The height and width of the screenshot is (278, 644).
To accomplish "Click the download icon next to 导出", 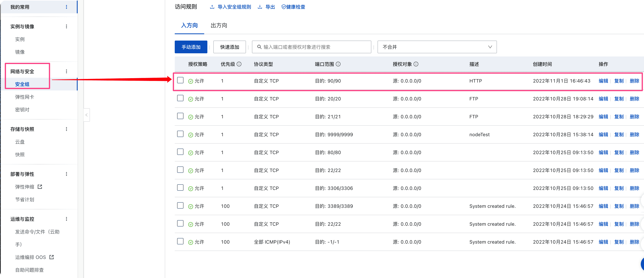I will point(260,7).
